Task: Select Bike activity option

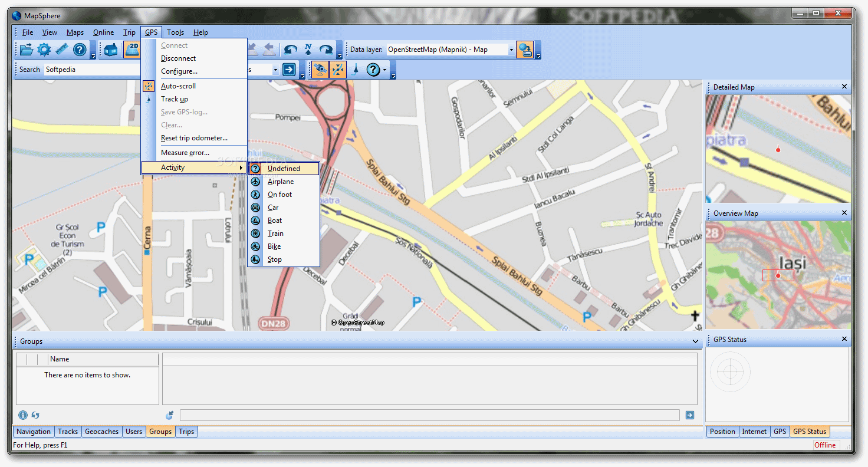Action: 284,246
